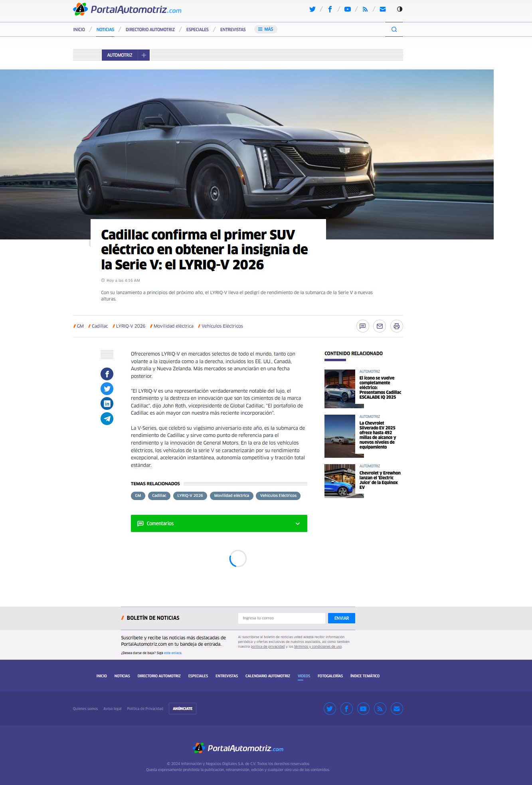Open the política de privacidad link
532x785 pixels.
point(268,647)
